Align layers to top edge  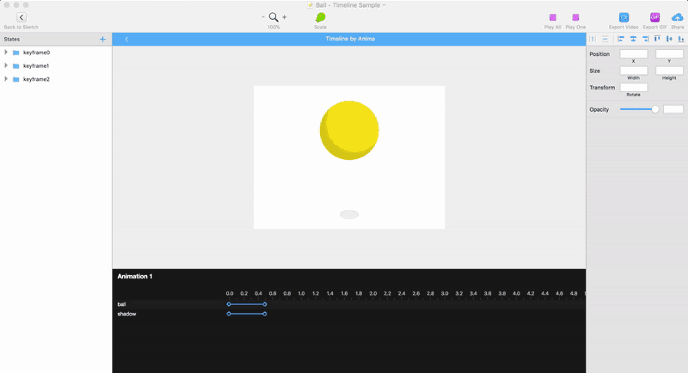click(x=657, y=39)
